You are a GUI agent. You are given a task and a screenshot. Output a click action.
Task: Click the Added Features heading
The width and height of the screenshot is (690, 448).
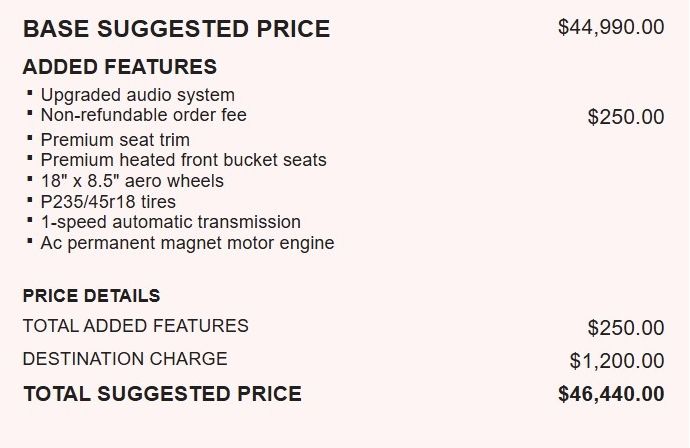[120, 67]
